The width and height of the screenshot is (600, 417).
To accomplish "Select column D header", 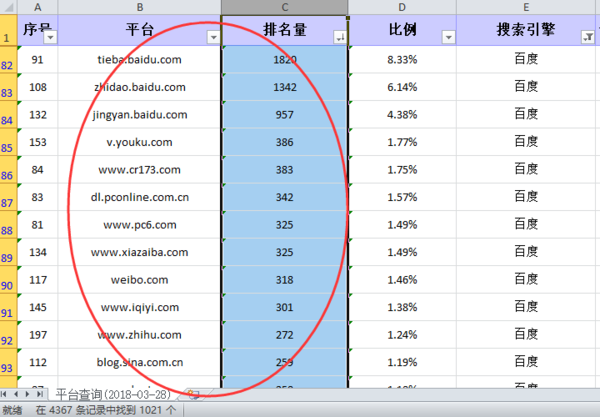I will coord(402,7).
